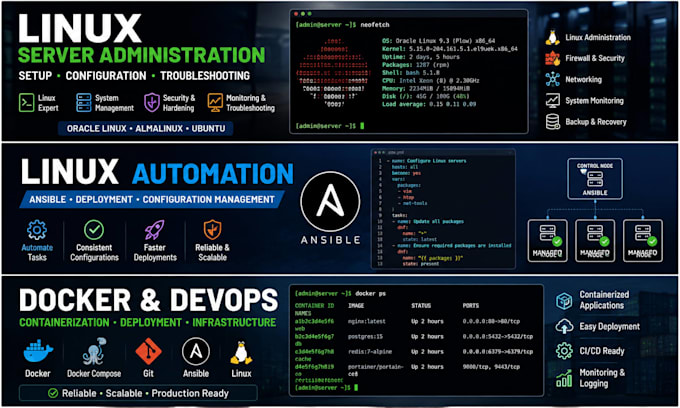Click the CI/CD Ready green gear icon
The image size is (680, 408).
click(564, 351)
